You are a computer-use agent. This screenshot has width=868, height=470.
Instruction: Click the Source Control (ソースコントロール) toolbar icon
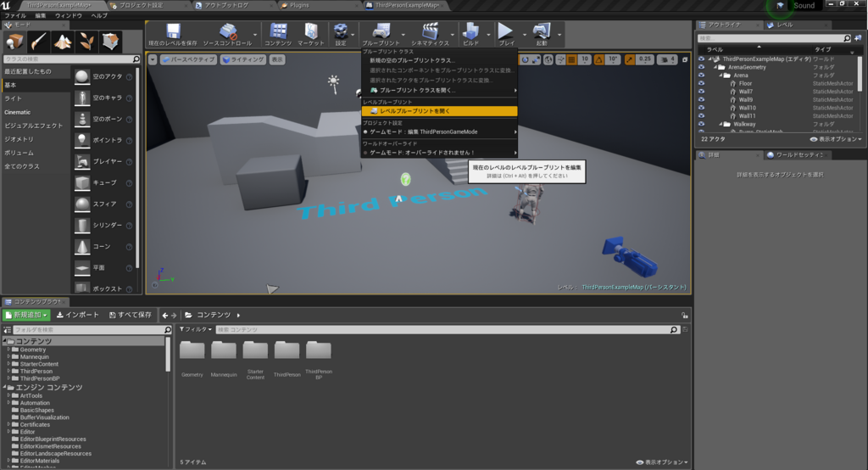227,31
